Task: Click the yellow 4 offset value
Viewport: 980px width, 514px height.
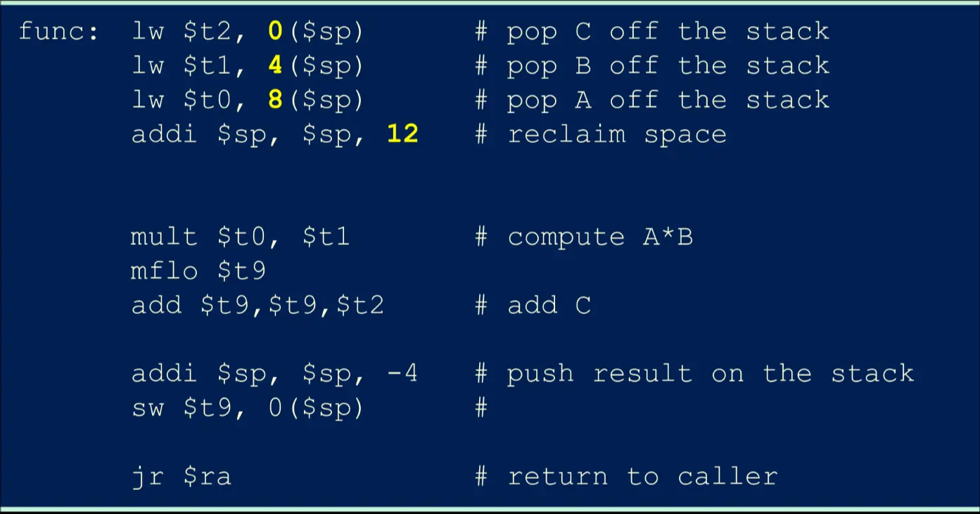Action: pos(275,66)
